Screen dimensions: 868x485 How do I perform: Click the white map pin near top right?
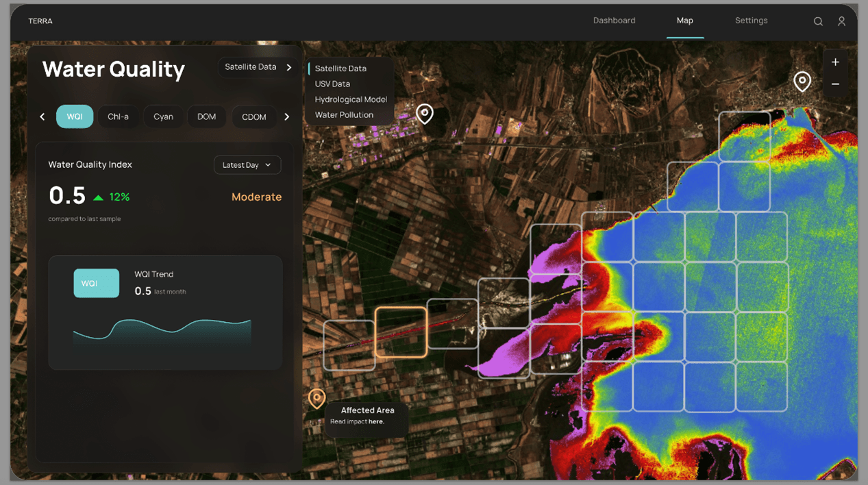[802, 81]
